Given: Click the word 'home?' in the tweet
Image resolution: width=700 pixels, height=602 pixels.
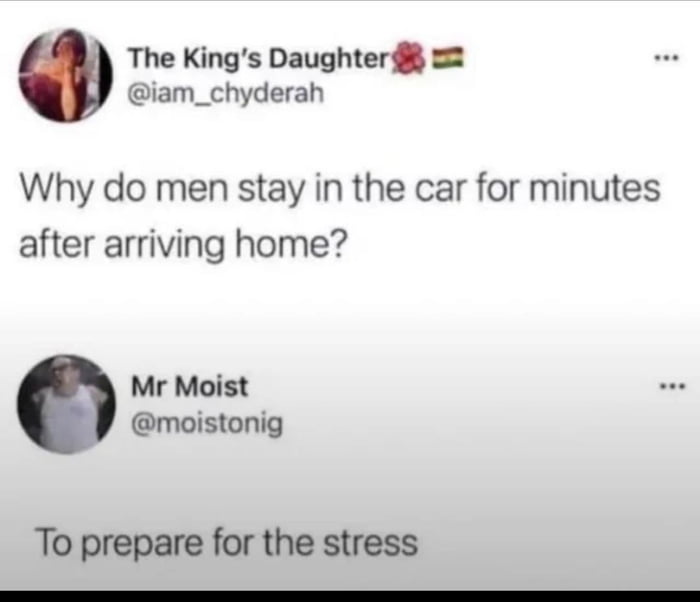Looking at the screenshot, I should (x=291, y=245).
